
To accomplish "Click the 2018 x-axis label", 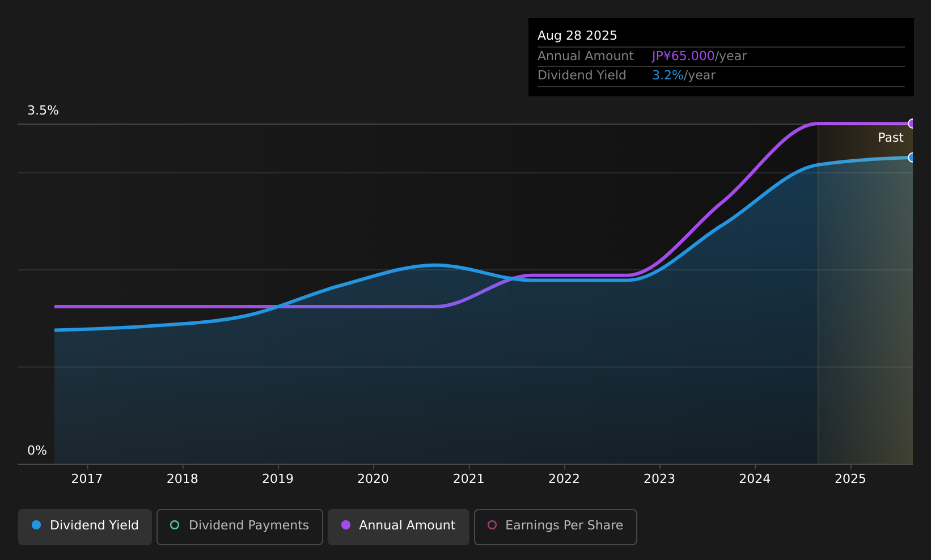I will (183, 479).
